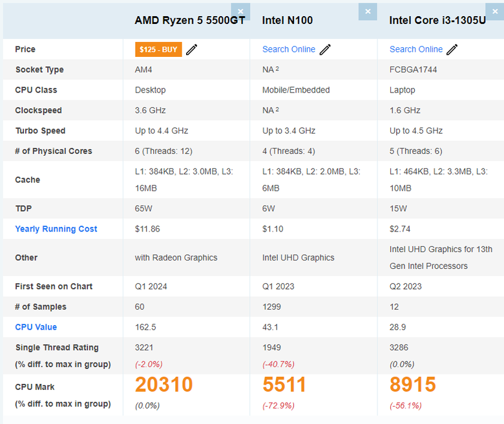Click the Turbo Speed row label
The image size is (504, 424).
pos(40,131)
